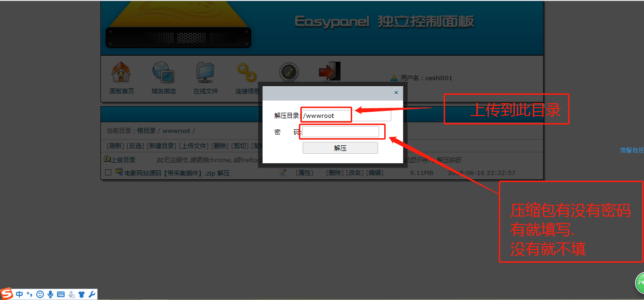Screen dimensions: 644x300
Task: Tick the checkbox beside the zip file
Action: pos(108,173)
